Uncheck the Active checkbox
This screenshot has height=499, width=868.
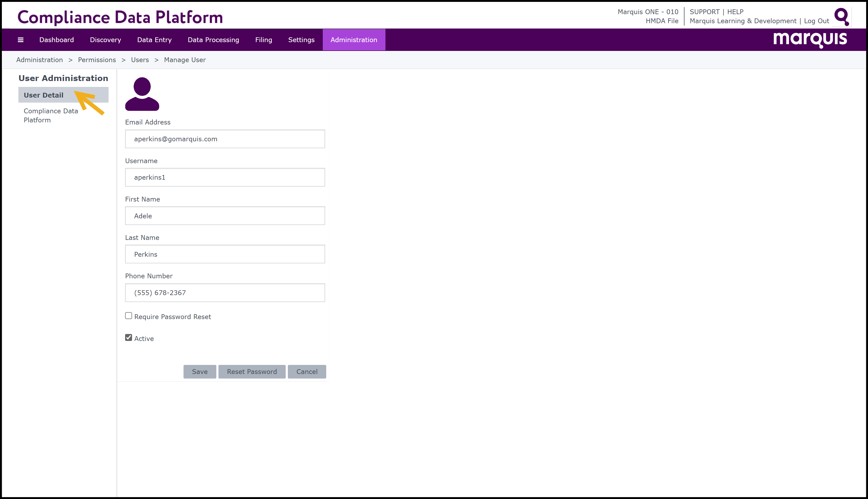click(x=129, y=337)
